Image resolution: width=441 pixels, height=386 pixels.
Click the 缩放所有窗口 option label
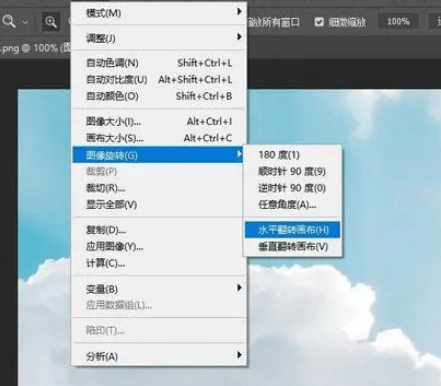[x=274, y=22]
